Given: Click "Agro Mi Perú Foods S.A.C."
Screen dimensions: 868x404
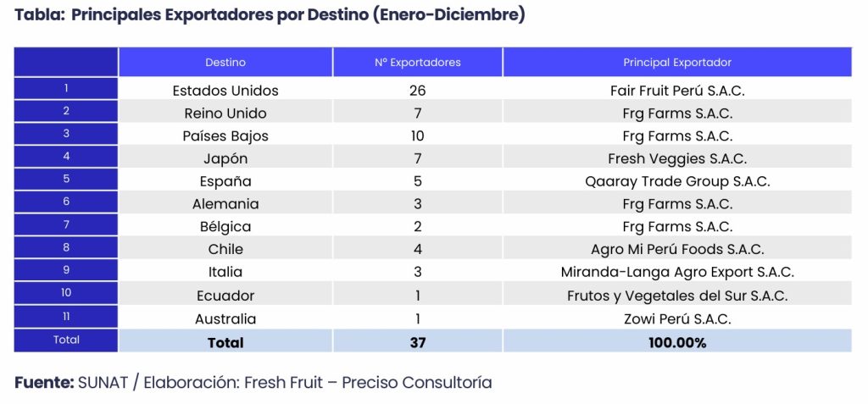Looking at the screenshot, I should (676, 250).
